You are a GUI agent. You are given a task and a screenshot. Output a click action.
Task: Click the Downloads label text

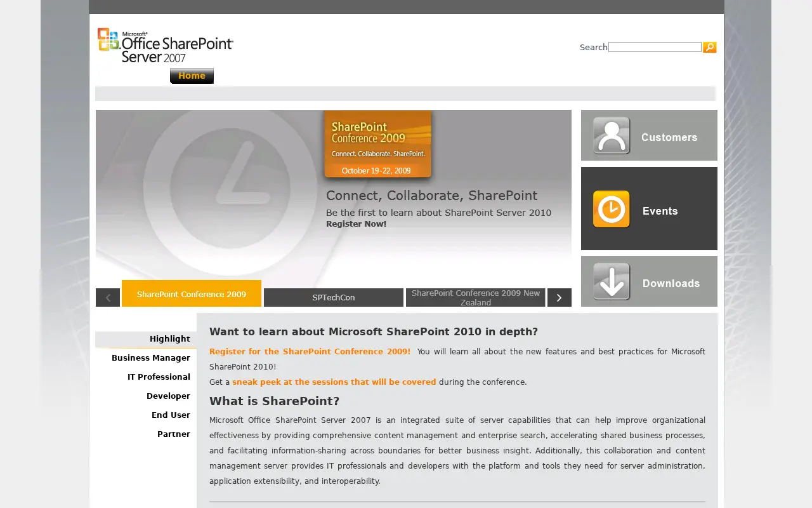tap(671, 283)
